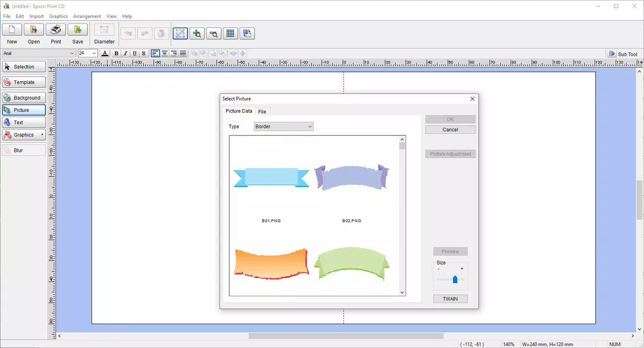Click the zoom out magnifier icon
The height and width of the screenshot is (348, 644).
point(214,33)
